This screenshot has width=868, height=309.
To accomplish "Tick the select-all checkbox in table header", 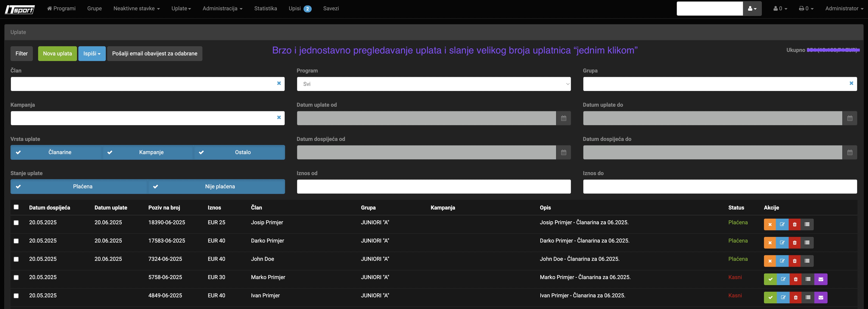I will click(16, 207).
